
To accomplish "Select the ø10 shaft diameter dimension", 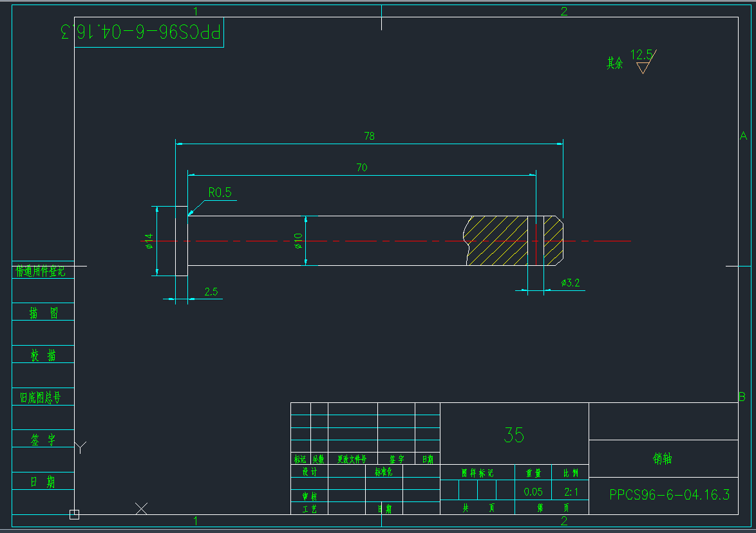I will point(298,241).
